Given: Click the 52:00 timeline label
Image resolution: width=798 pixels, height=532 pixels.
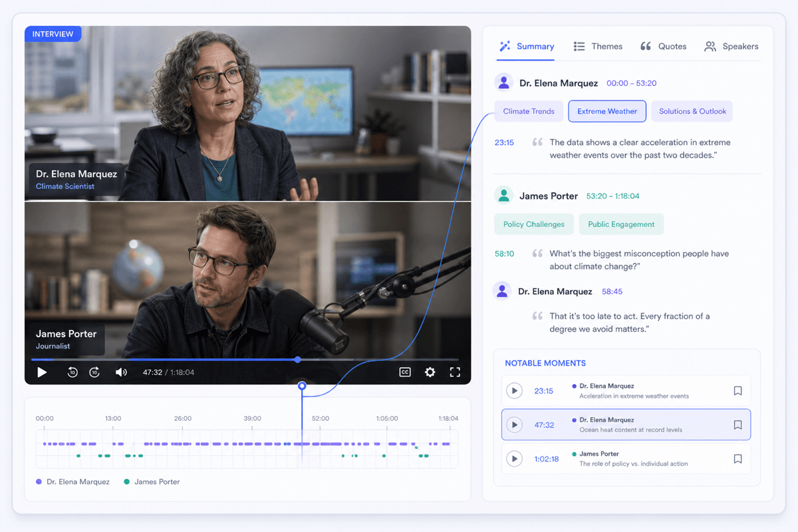Looking at the screenshot, I should coord(321,418).
